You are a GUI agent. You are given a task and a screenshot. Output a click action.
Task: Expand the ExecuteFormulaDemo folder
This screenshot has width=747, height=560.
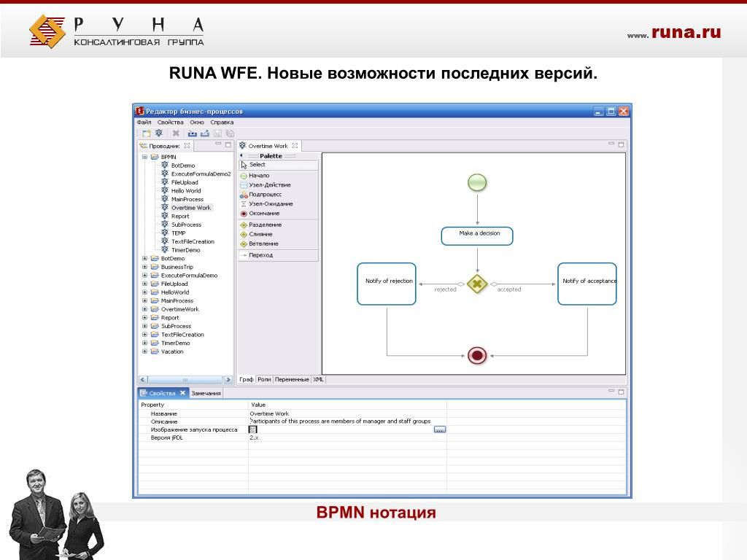tap(145, 275)
